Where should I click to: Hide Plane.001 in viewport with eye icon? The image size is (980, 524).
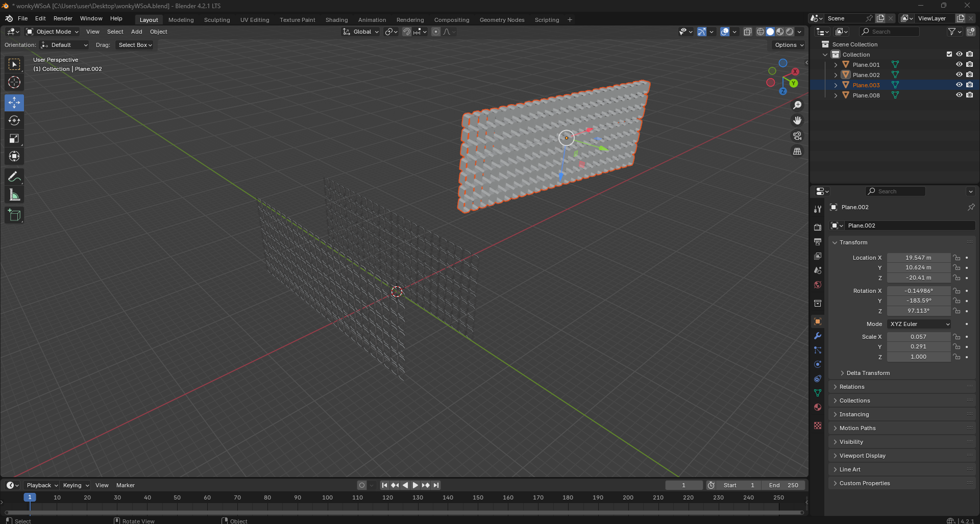pos(959,65)
